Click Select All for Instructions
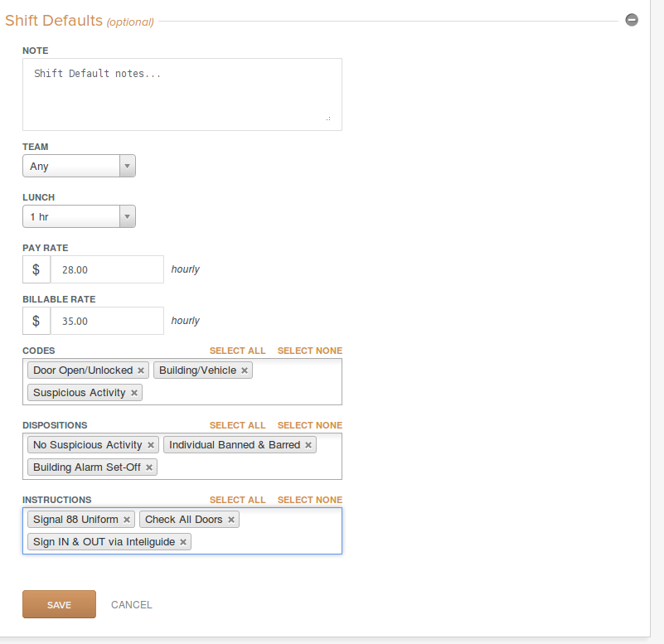Screen dimensions: 664x644 coord(237,500)
